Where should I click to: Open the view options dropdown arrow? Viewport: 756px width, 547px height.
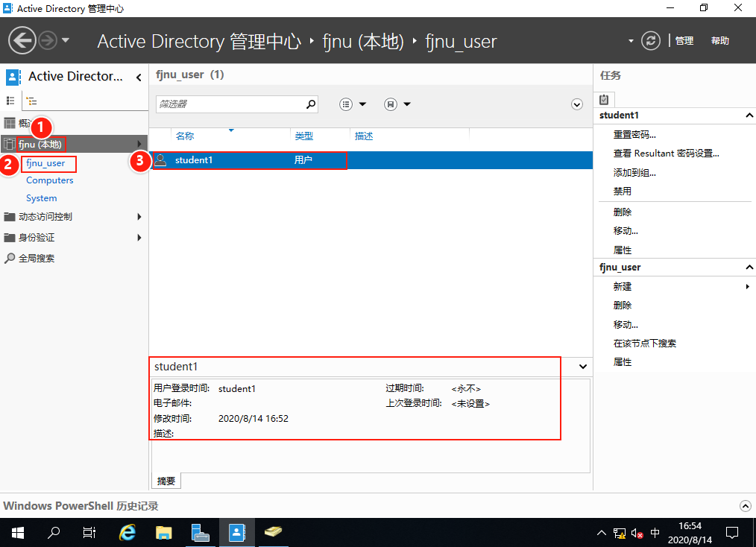pos(362,104)
